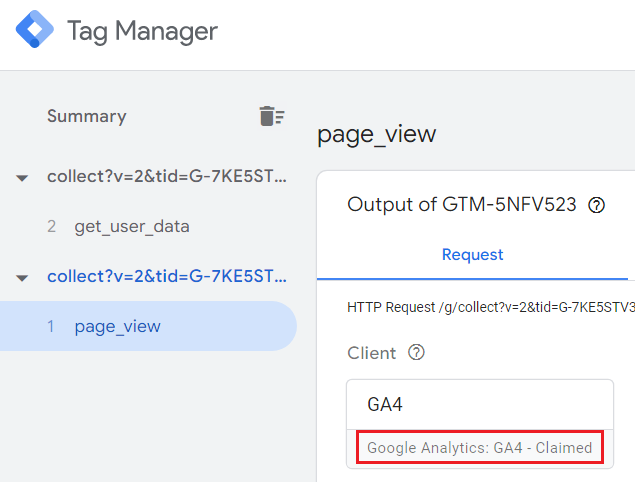This screenshot has width=635, height=482.
Task: Select the page_view event in sidebar
Action: (117, 326)
